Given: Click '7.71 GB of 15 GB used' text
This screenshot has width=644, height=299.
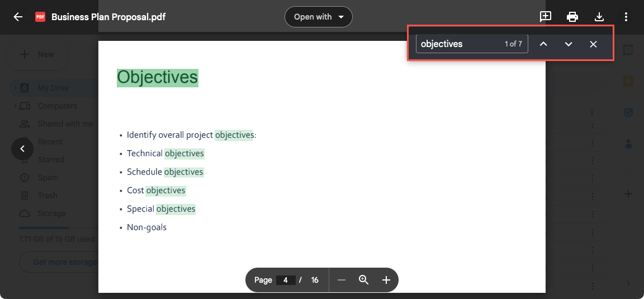Looking at the screenshot, I should [x=56, y=239].
